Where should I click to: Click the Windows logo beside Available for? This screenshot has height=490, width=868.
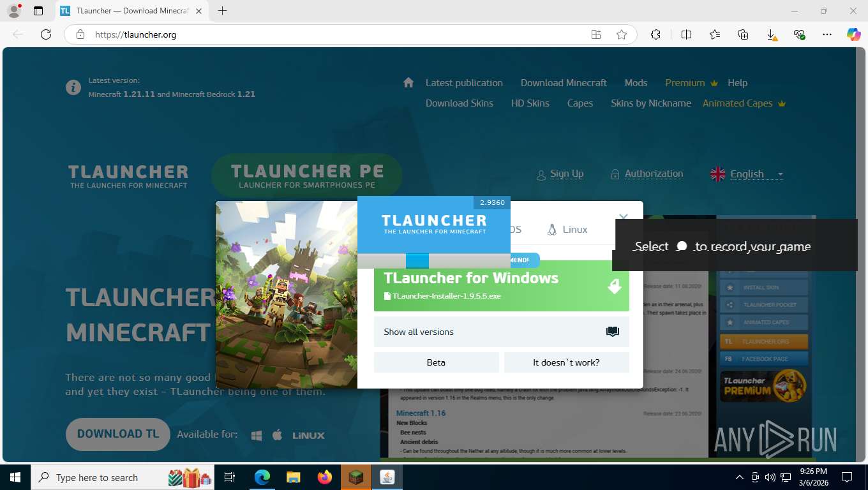pyautogui.click(x=257, y=435)
